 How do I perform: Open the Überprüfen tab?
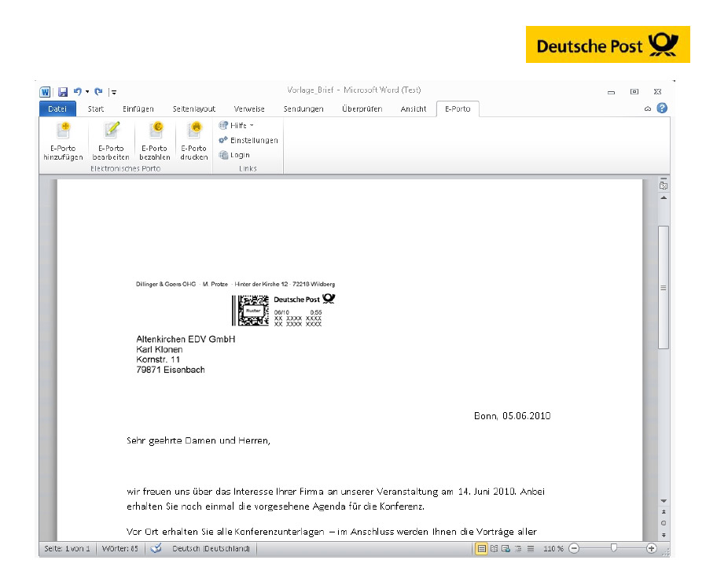point(362,109)
